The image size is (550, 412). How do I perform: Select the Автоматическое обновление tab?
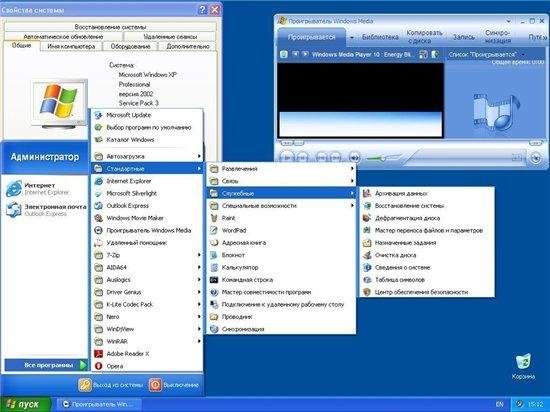pyautogui.click(x=63, y=36)
